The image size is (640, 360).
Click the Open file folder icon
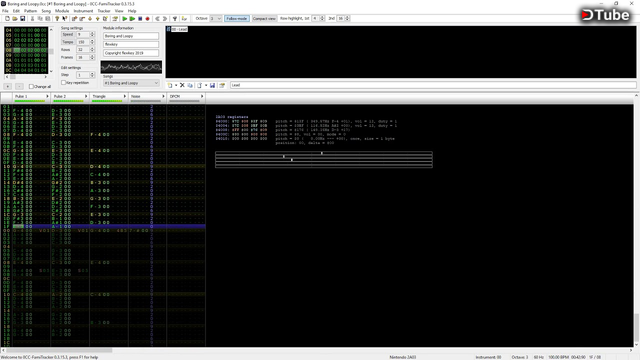[x=15, y=19]
